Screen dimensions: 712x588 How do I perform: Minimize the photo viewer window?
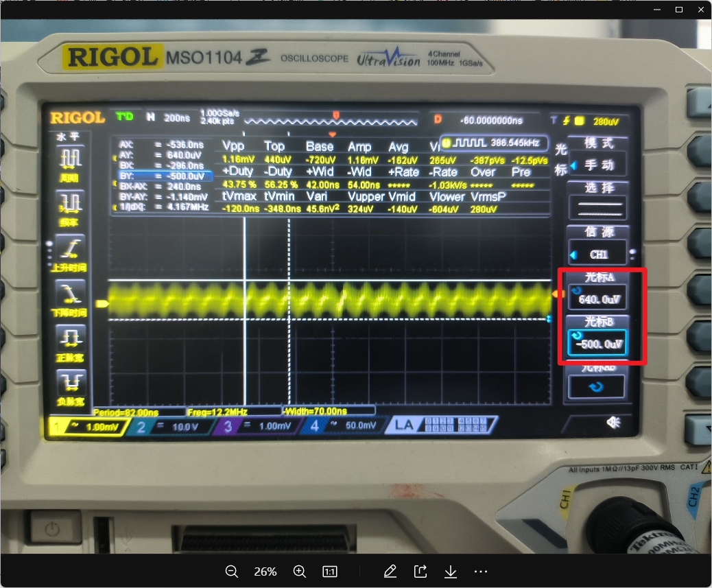(x=657, y=10)
